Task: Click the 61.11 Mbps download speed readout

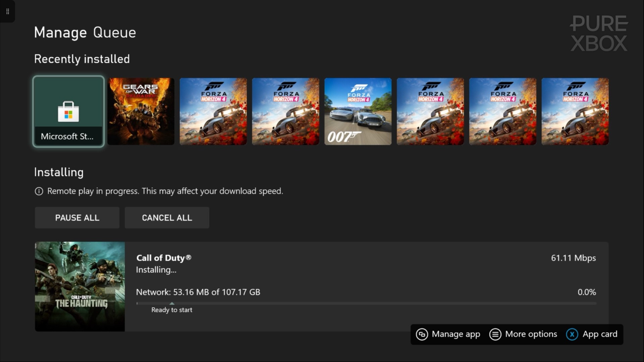Action: 573,258
